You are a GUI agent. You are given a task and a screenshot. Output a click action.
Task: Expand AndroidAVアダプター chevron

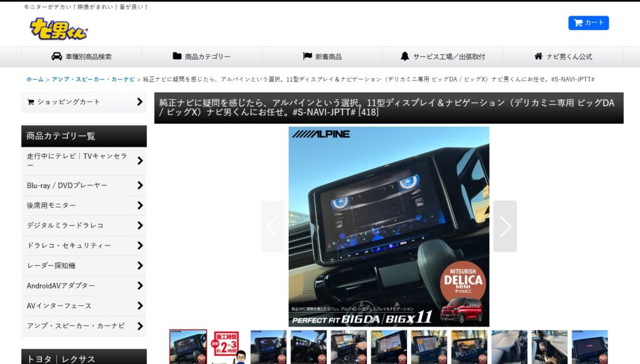click(x=140, y=286)
